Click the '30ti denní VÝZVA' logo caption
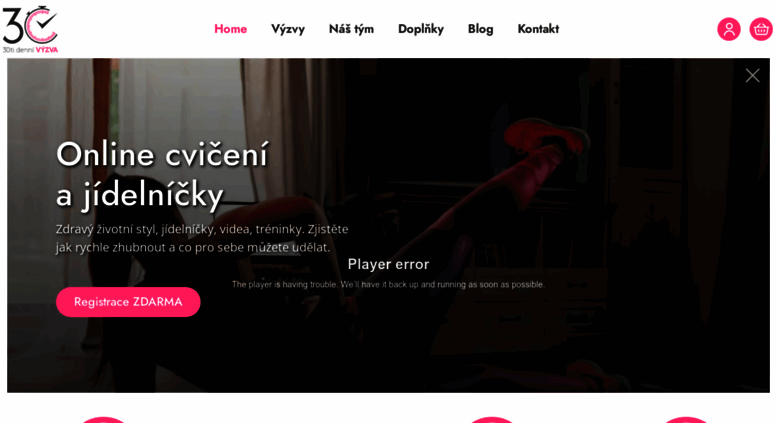777x423 pixels. coord(30,50)
